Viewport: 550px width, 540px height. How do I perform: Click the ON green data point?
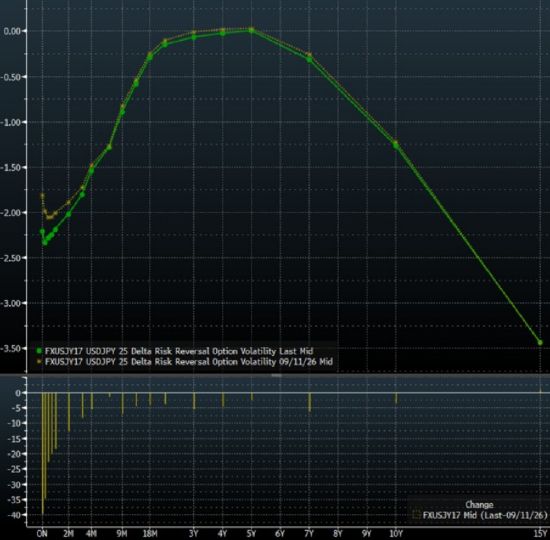tap(42, 232)
